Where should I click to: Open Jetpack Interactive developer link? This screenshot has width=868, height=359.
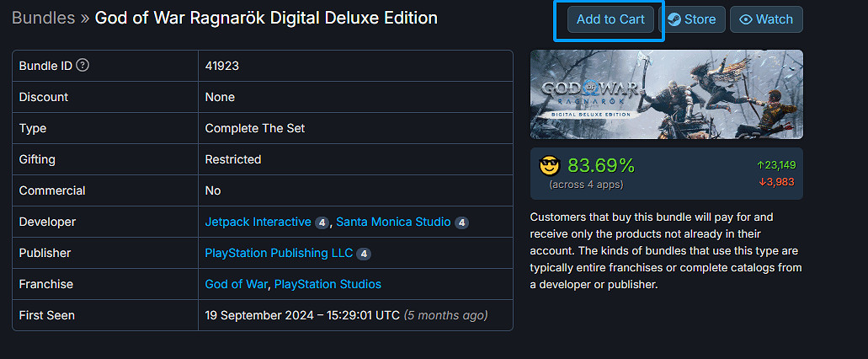tap(258, 222)
